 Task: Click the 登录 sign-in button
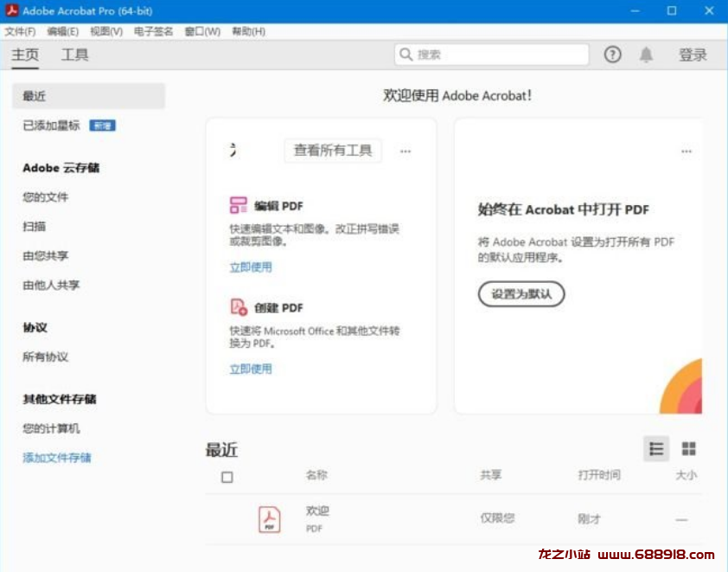(693, 55)
